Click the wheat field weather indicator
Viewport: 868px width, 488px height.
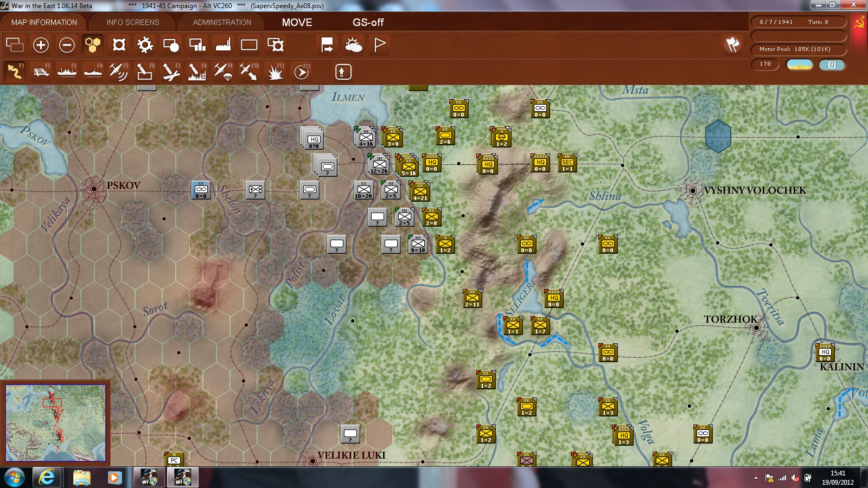point(800,65)
